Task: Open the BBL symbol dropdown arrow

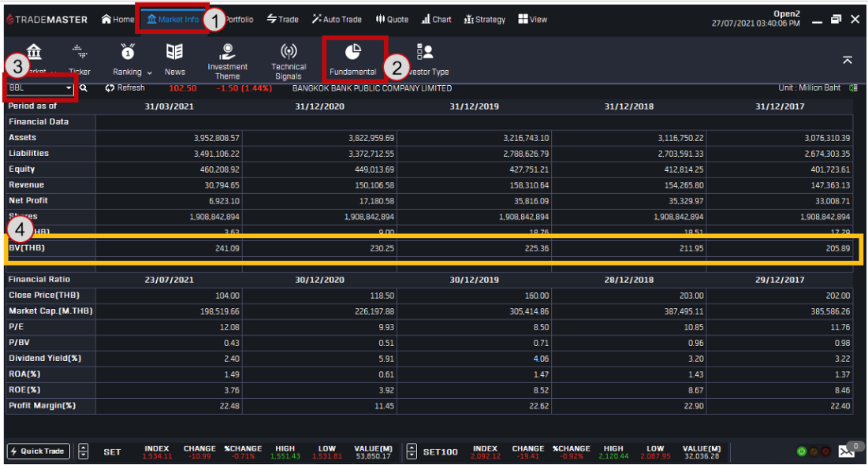Action: tap(69, 88)
